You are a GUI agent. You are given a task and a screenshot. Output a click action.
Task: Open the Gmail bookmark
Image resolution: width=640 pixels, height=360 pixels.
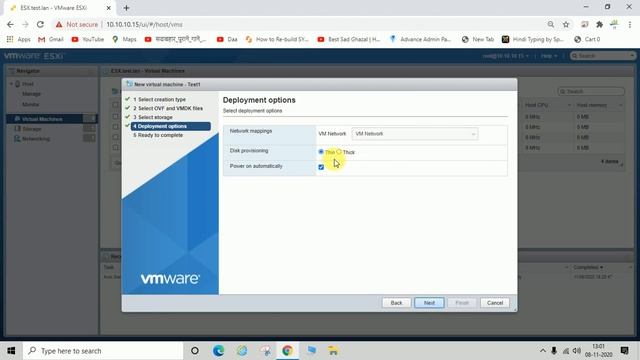51,39
